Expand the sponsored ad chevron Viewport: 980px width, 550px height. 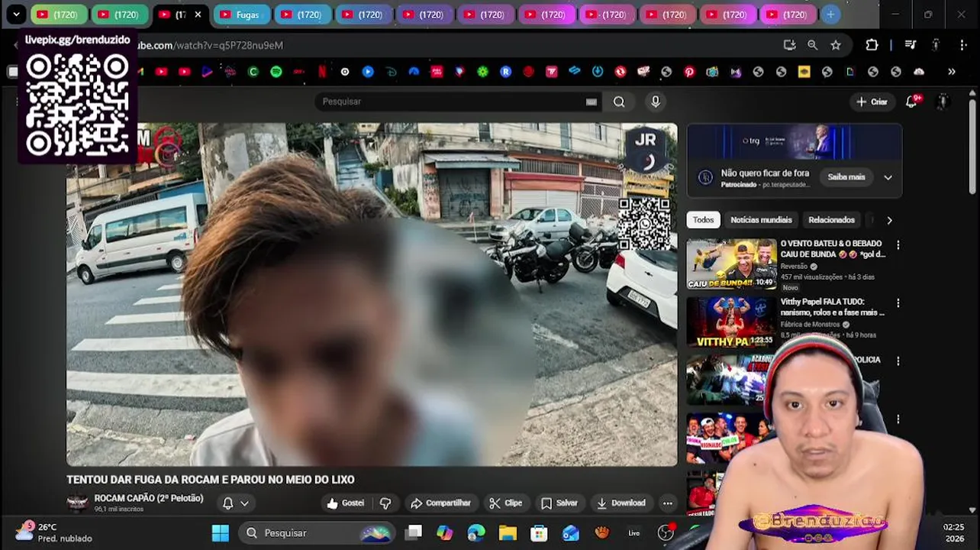(x=888, y=177)
